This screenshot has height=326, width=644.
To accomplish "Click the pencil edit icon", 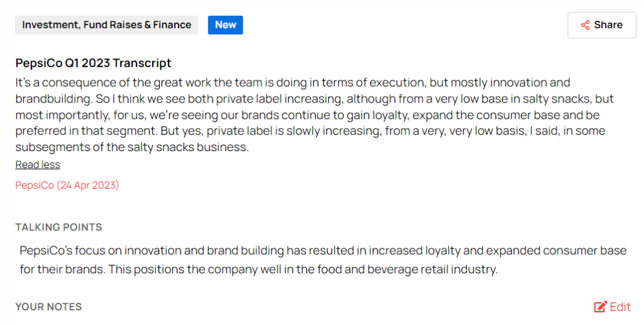I will point(601,307).
